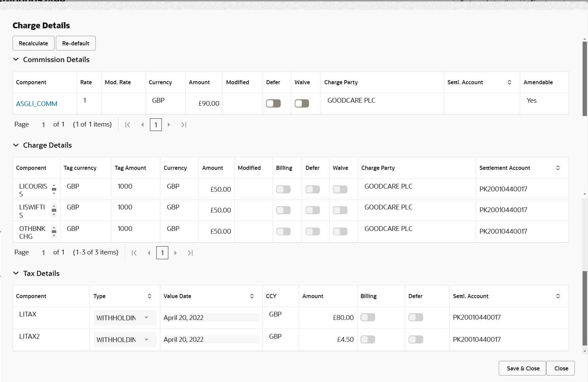Enable the Waive toggle for ASGLI_COMM
The image size is (588, 382).
pyautogui.click(x=301, y=103)
